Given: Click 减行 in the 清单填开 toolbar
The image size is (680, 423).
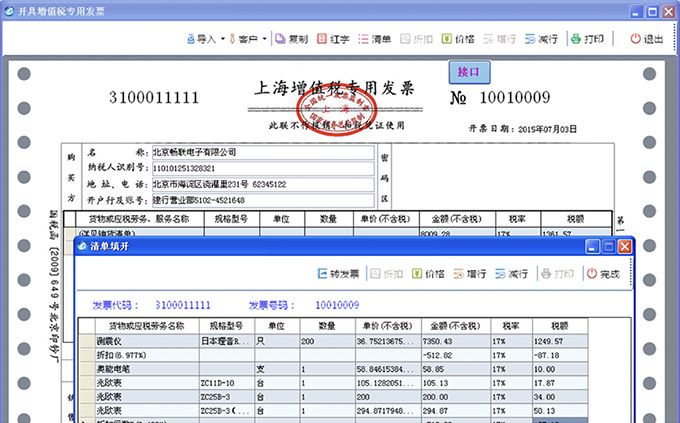Looking at the screenshot, I should [511, 274].
